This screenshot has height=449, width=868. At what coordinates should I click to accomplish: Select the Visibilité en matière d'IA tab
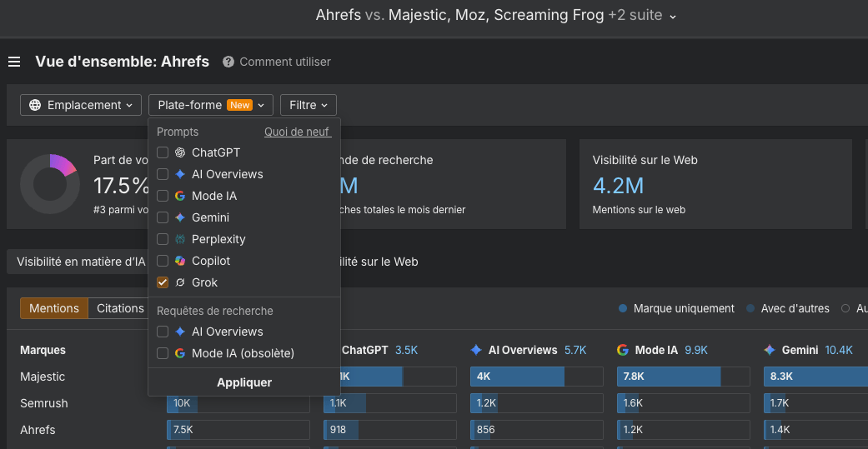81,262
